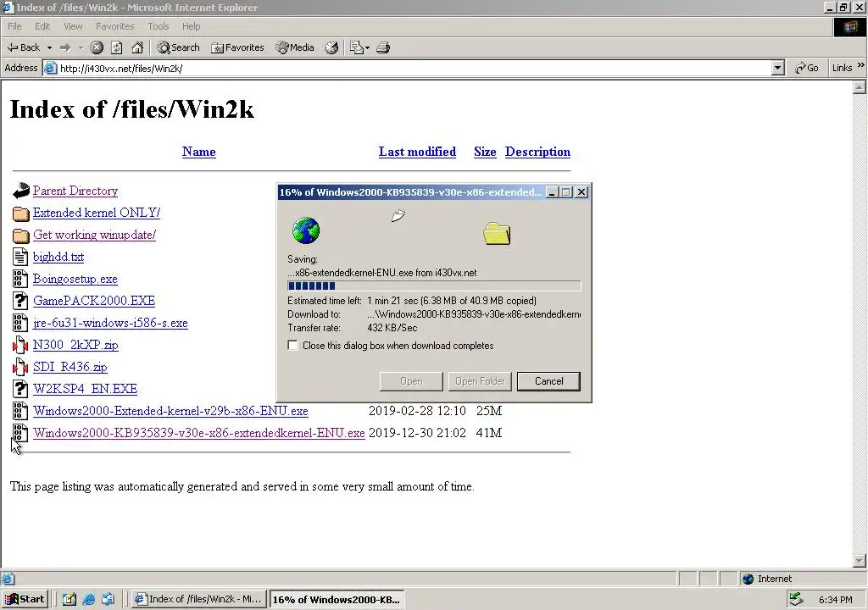This screenshot has height=610, width=868.
Task: Click the SDI_R436.zip archive icon
Action: point(20,367)
